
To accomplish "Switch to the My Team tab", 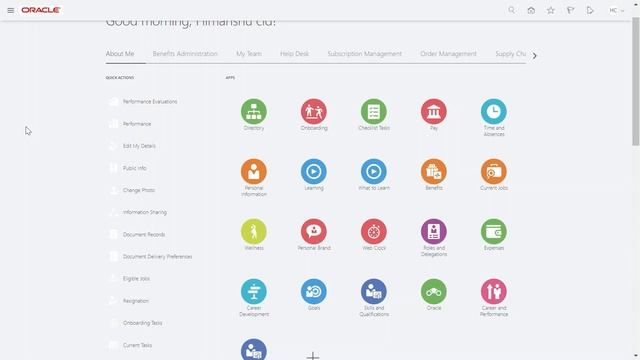I will [x=249, y=53].
